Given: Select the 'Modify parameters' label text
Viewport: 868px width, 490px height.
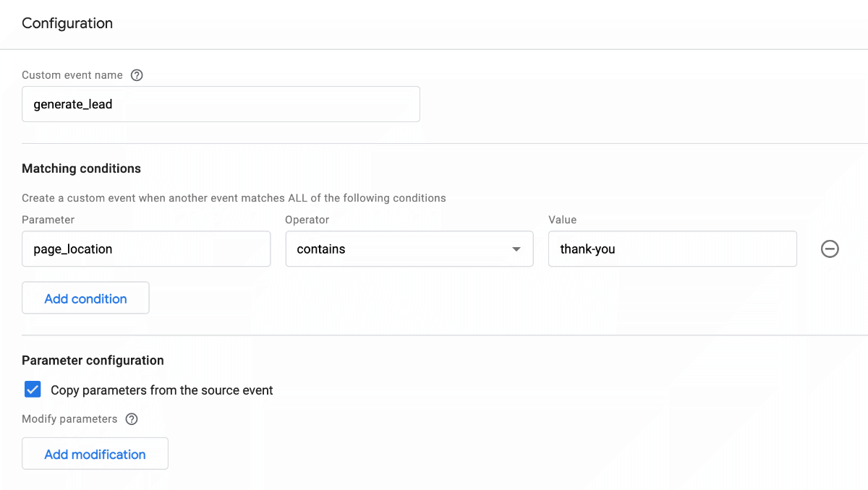Looking at the screenshot, I should tap(69, 419).
